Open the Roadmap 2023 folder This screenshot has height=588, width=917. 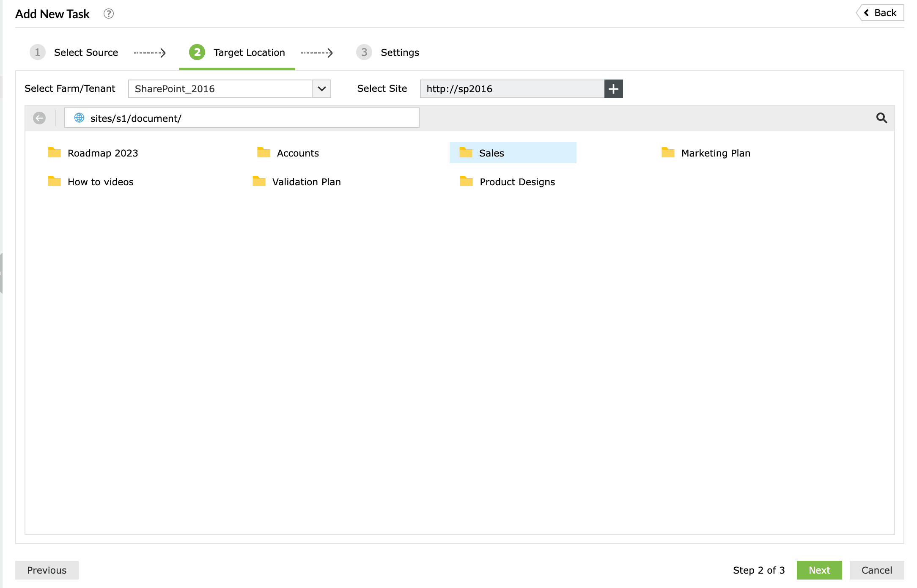click(102, 153)
